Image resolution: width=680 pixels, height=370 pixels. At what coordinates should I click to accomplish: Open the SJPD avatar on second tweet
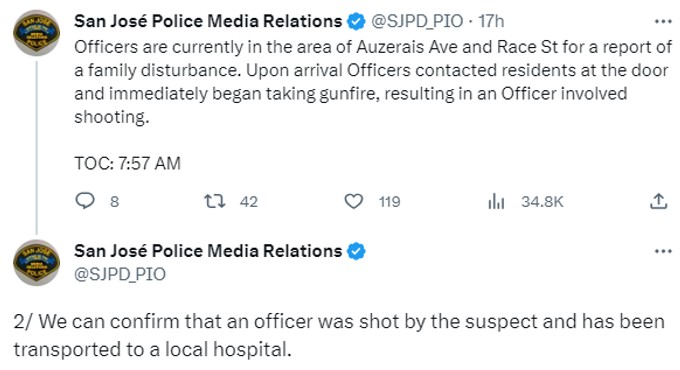pos(36,263)
